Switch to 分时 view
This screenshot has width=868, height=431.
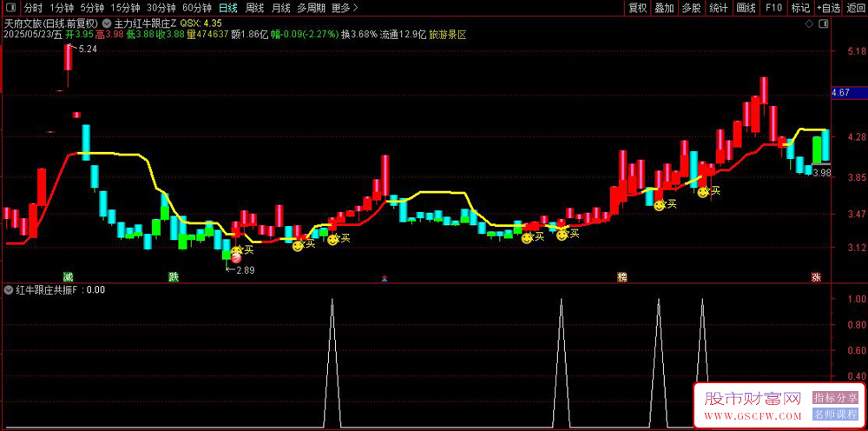click(33, 8)
